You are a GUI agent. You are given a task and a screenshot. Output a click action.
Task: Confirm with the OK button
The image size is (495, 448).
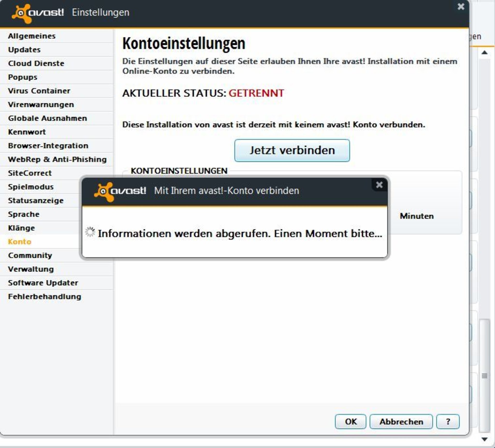tap(350, 421)
